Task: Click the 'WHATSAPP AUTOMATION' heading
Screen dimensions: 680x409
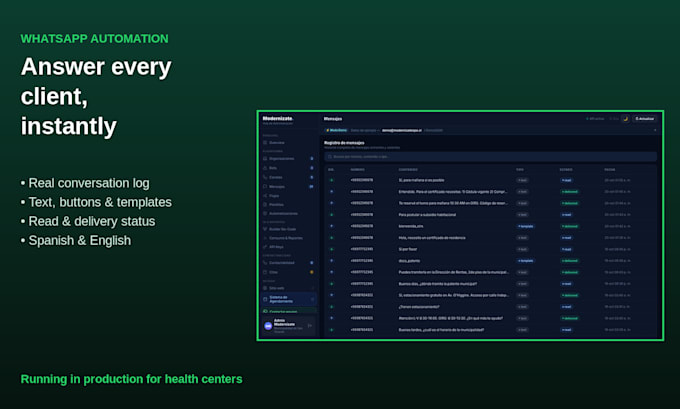Action: click(95, 39)
